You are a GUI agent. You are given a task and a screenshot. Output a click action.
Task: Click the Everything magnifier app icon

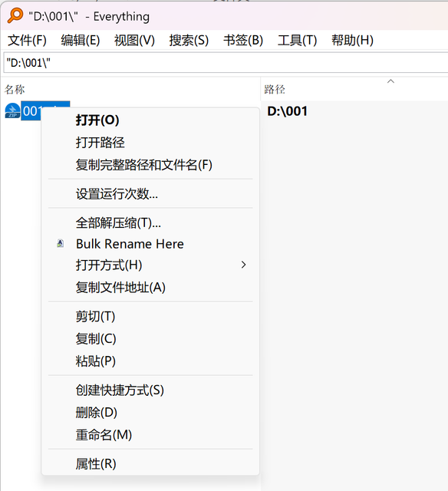[x=15, y=15]
